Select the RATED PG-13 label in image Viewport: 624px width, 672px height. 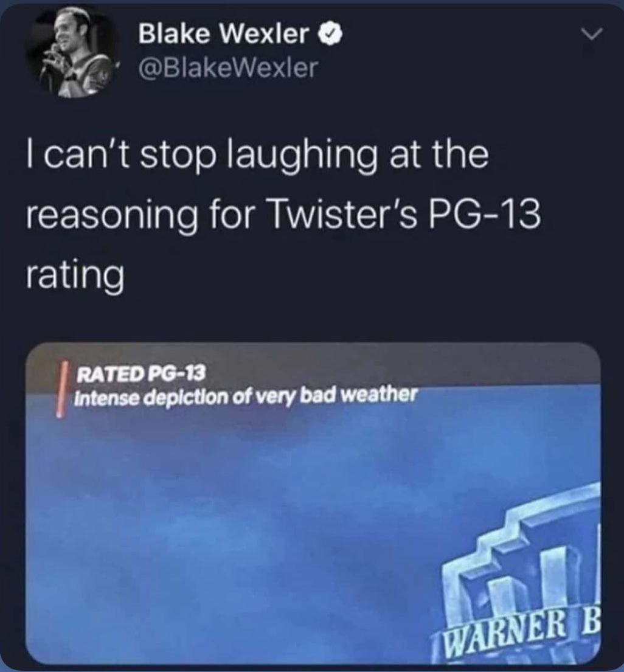tap(140, 373)
